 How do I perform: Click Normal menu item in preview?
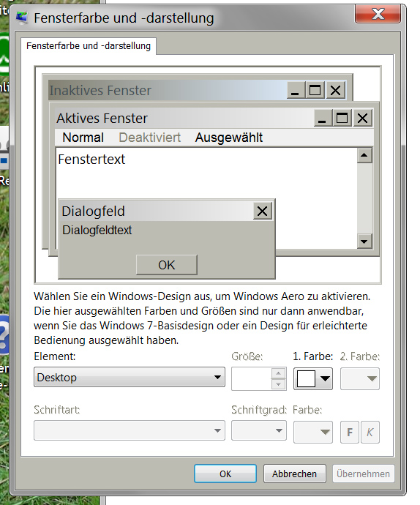pyautogui.click(x=83, y=138)
